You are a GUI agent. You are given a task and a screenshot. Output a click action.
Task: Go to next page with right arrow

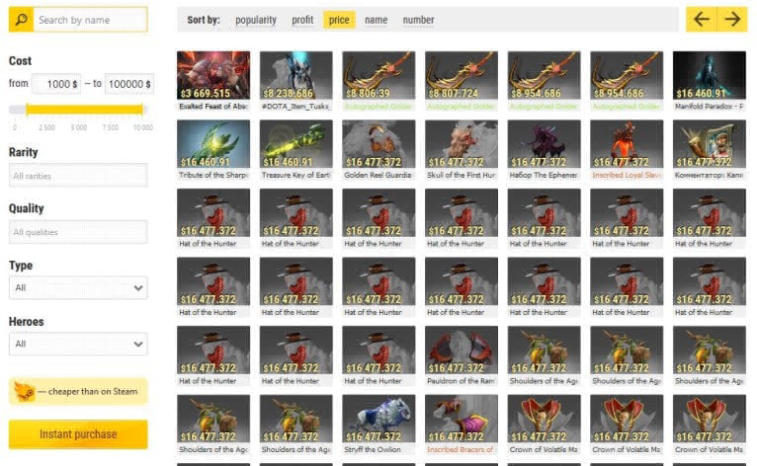click(732, 19)
